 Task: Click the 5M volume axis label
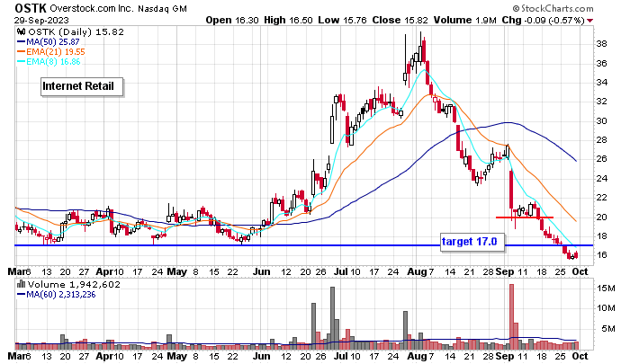coord(608,329)
